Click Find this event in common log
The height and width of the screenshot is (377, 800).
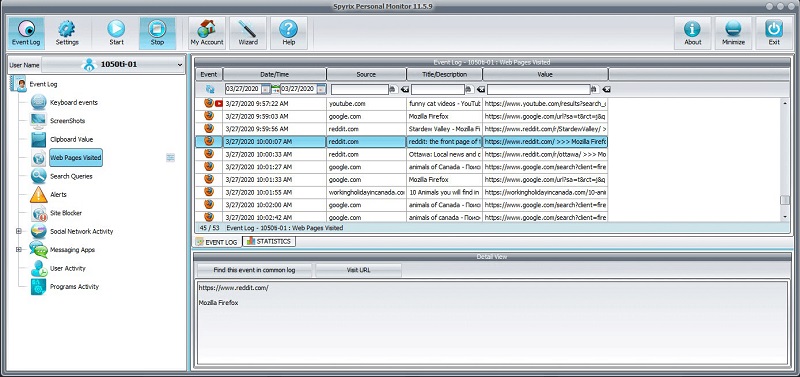[254, 270]
